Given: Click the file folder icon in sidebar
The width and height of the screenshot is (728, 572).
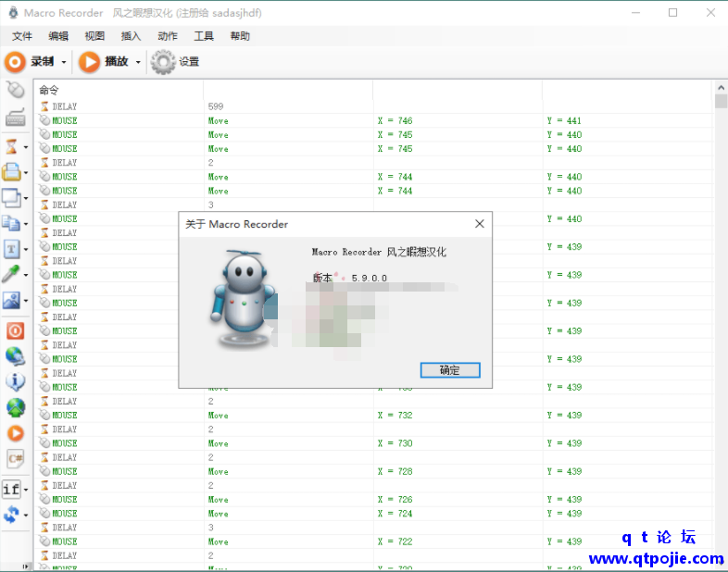Looking at the screenshot, I should tap(11, 171).
